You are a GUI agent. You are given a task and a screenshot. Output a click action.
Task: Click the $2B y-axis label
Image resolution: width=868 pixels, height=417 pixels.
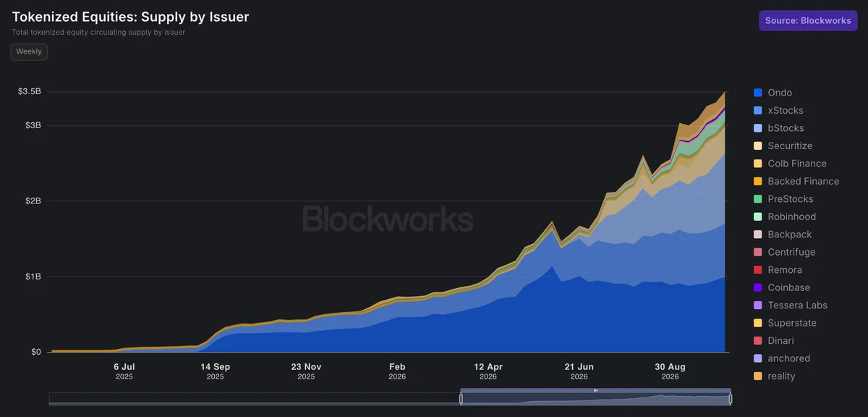[33, 201]
